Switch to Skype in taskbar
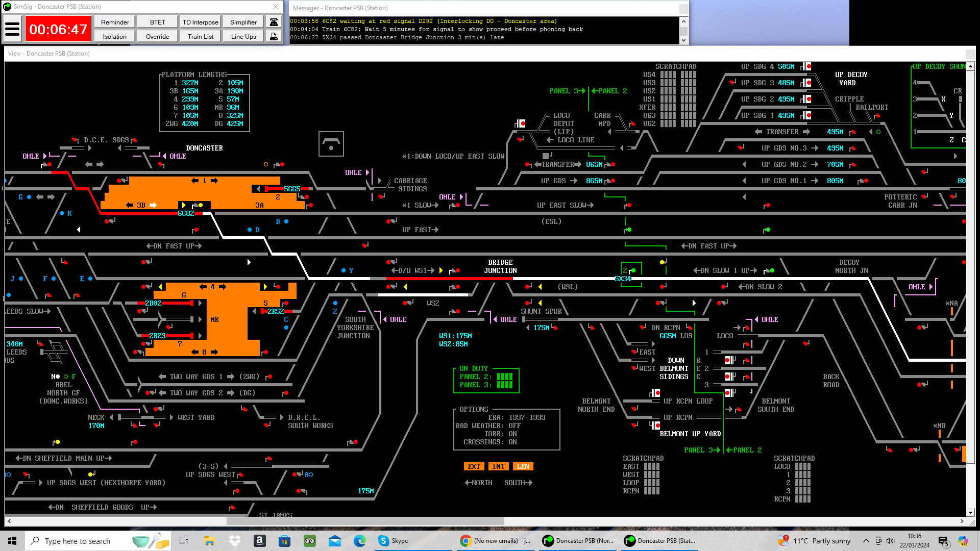 (x=413, y=541)
